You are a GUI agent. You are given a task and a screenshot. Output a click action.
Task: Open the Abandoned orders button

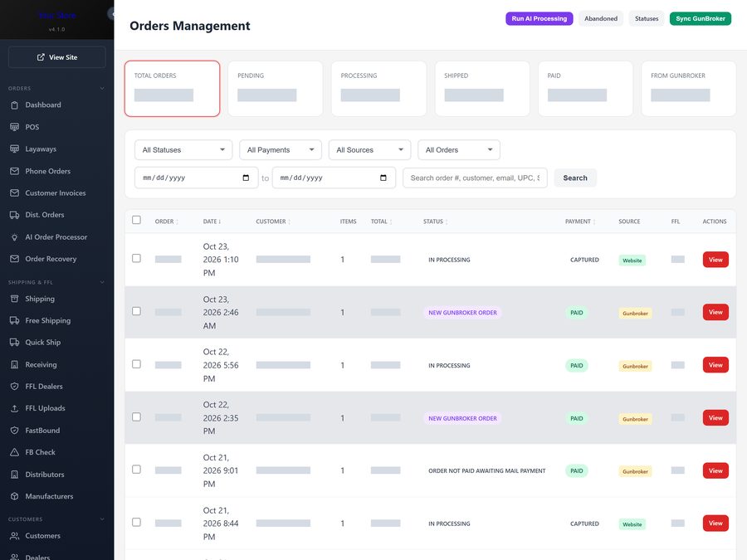601,18
